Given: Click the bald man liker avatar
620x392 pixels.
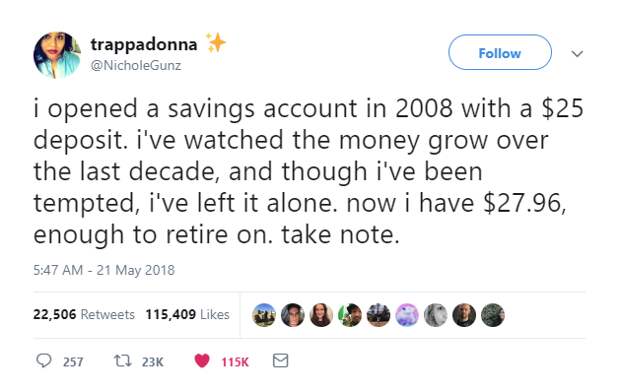Looking at the screenshot, I should point(464,315).
